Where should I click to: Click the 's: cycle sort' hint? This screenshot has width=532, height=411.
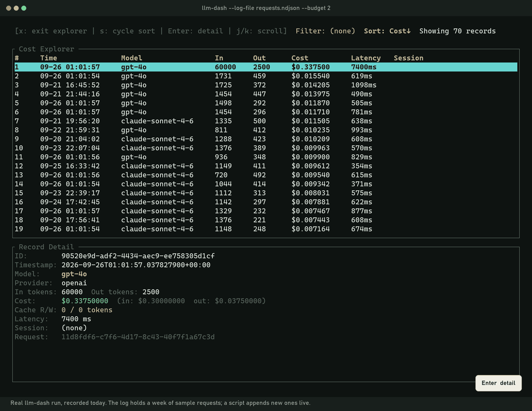pos(127,31)
